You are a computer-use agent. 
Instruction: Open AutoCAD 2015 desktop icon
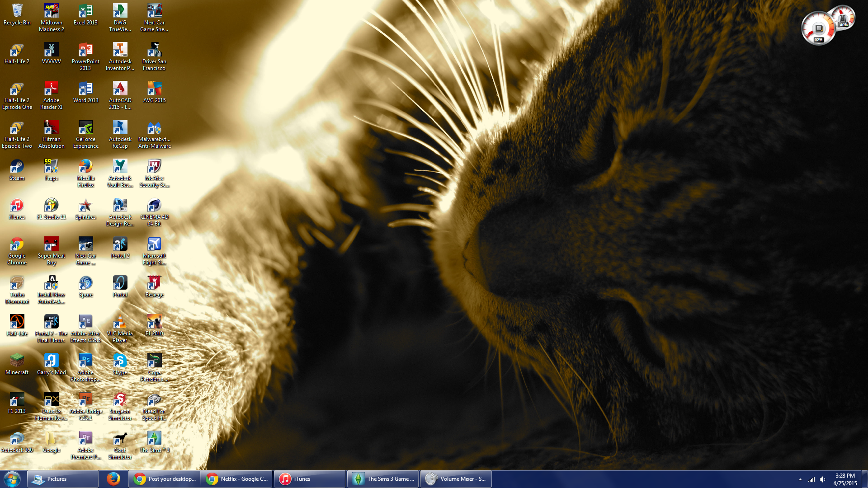pyautogui.click(x=120, y=96)
